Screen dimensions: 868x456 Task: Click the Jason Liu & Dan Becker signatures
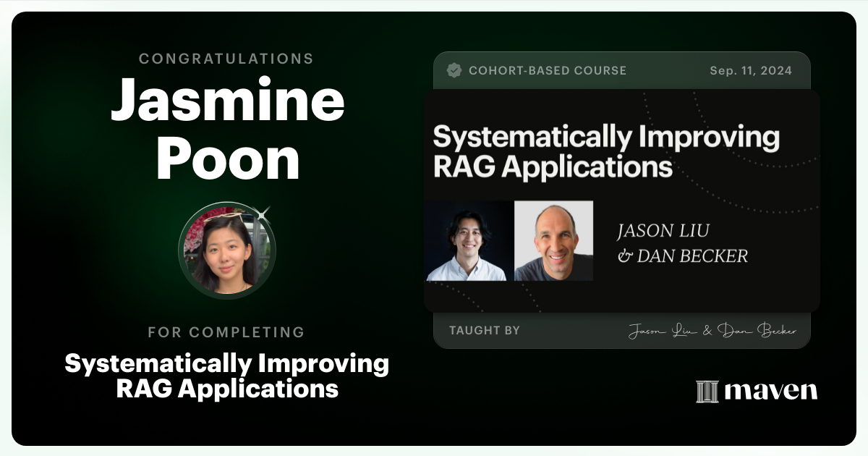(x=712, y=330)
